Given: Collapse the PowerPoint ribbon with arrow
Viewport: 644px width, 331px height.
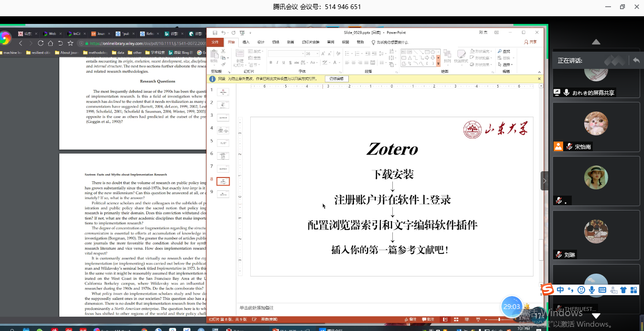Looking at the screenshot, I should pyautogui.click(x=539, y=71).
